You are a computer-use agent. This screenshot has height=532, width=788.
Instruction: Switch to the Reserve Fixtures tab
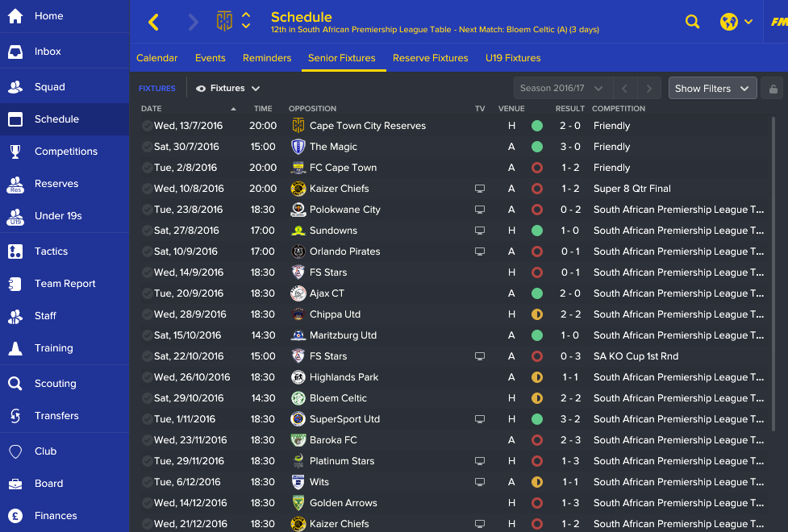tap(430, 58)
